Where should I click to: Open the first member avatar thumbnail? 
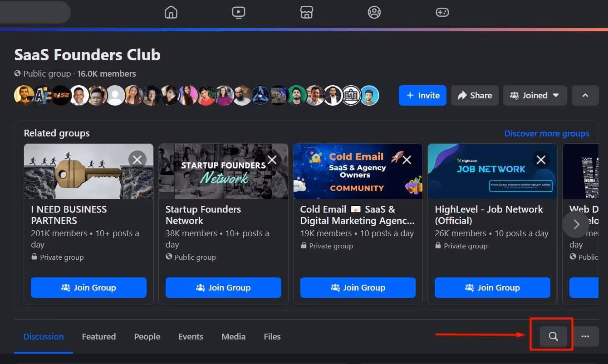24,95
